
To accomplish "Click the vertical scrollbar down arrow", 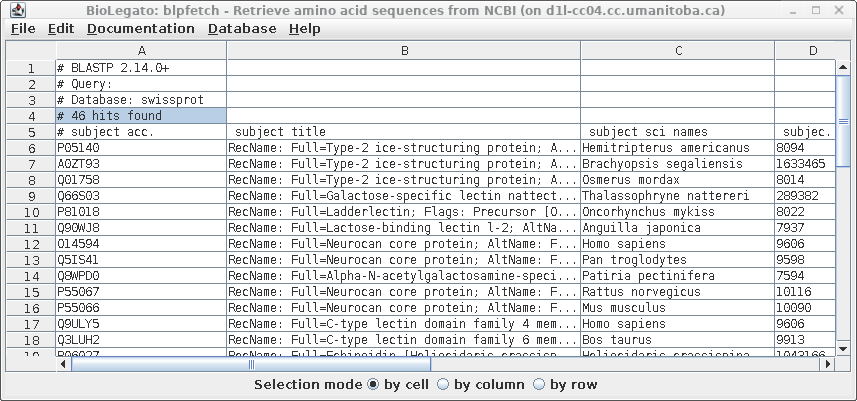I will tap(843, 350).
